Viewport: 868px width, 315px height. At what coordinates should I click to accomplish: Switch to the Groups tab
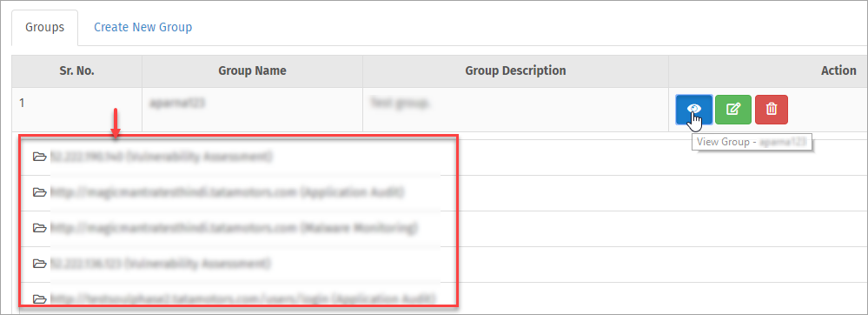(45, 27)
